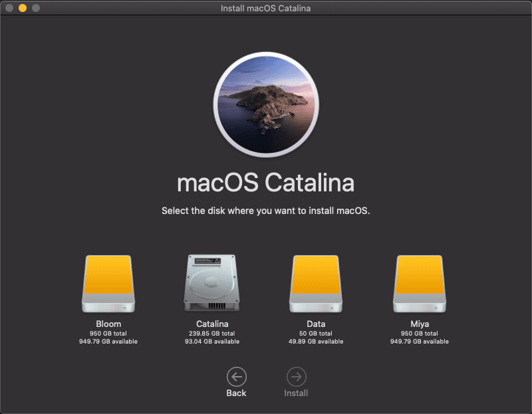The image size is (532, 414).
Task: Close the Install macOS Catalina window
Action: point(8,7)
